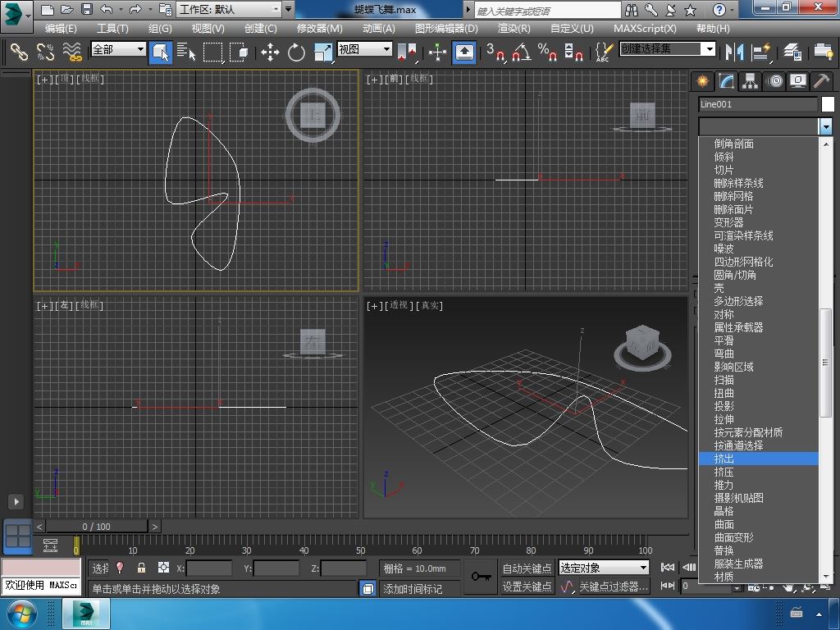Select the Move tool
Screen dimensions: 840x630
point(270,52)
